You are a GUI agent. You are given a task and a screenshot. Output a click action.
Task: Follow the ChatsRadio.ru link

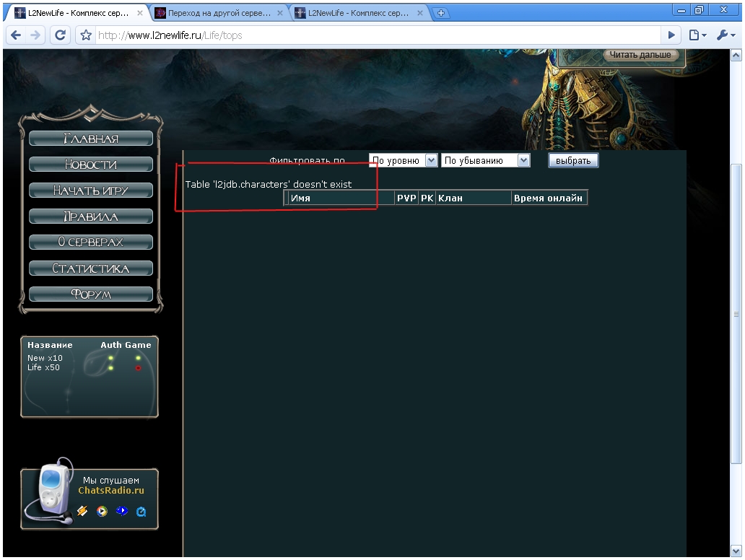pos(110,491)
